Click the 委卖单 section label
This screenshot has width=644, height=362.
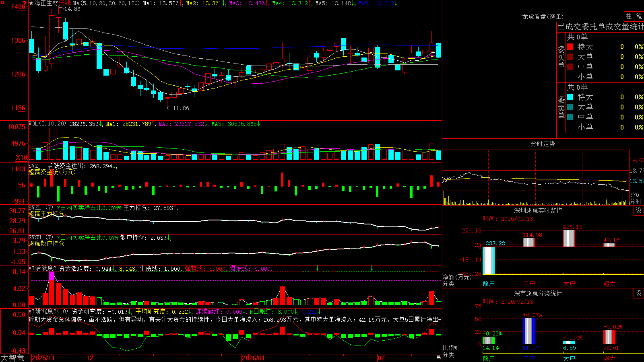tap(561, 107)
